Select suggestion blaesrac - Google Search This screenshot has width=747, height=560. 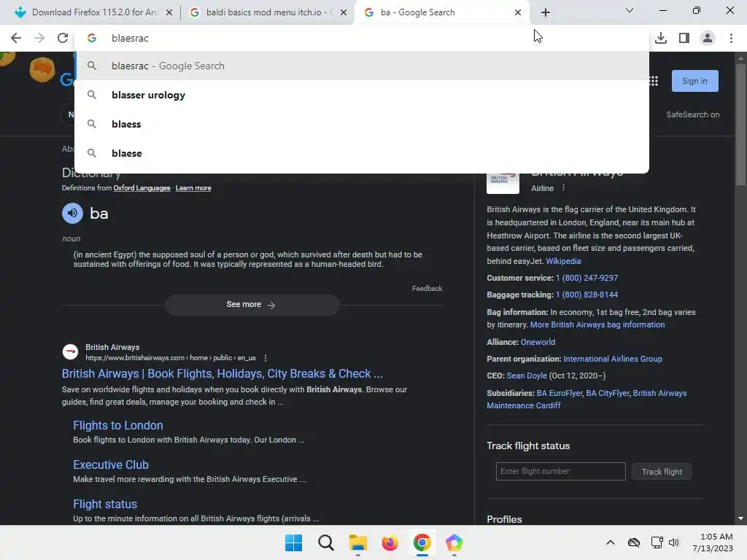362,66
